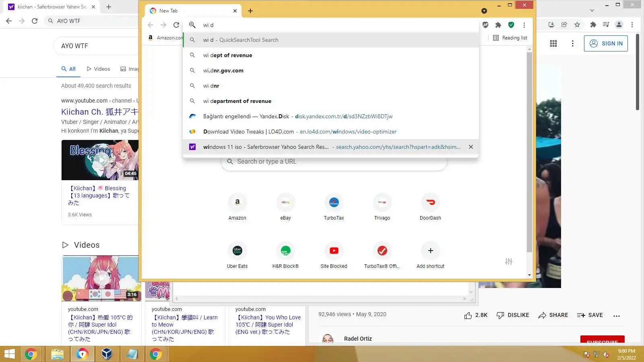This screenshot has height=362, width=644.
Task: Open a new tab in front window
Action: (x=250, y=11)
